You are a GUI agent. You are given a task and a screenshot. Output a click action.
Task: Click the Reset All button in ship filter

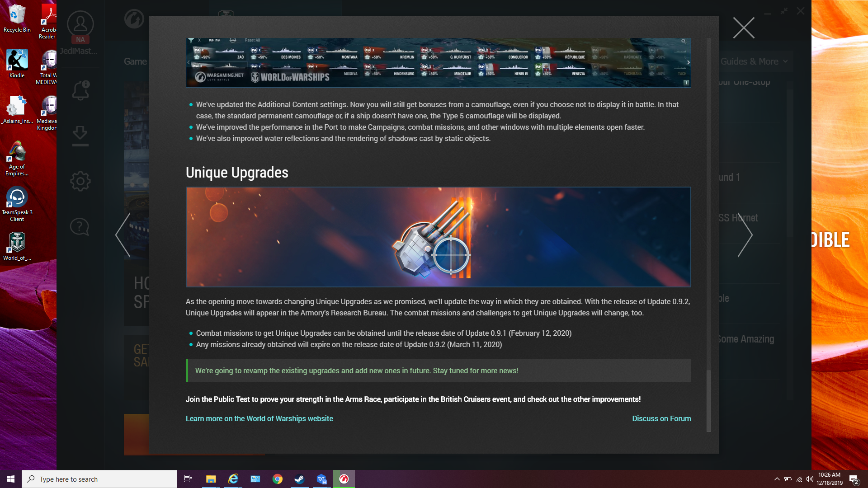tap(252, 40)
